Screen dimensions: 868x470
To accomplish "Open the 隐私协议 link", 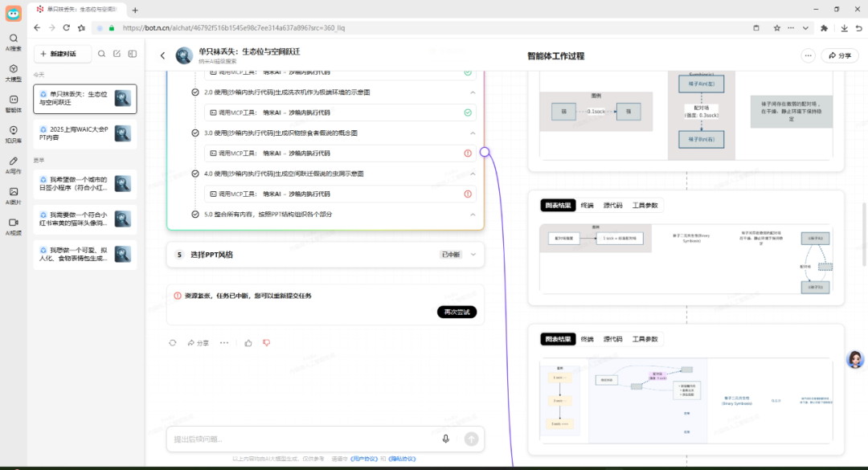I will click(x=402, y=459).
